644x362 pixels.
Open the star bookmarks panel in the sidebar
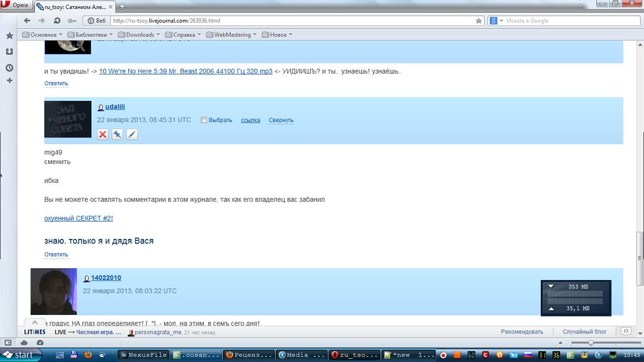pos(9,35)
